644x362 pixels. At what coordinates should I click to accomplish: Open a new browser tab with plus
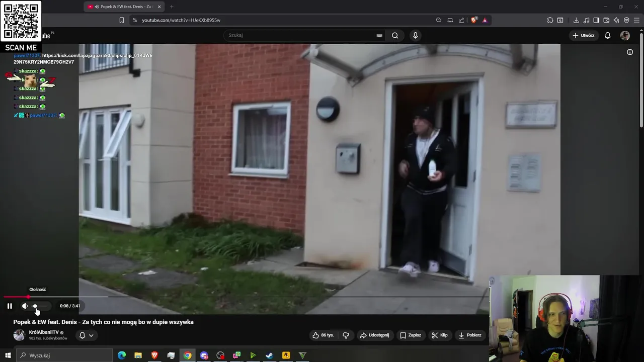(x=172, y=7)
